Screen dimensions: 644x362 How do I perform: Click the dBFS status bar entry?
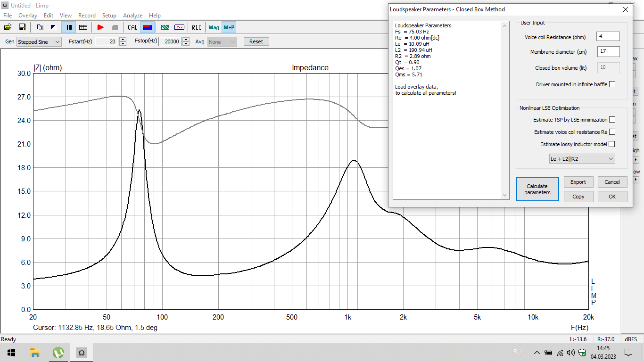click(x=631, y=339)
